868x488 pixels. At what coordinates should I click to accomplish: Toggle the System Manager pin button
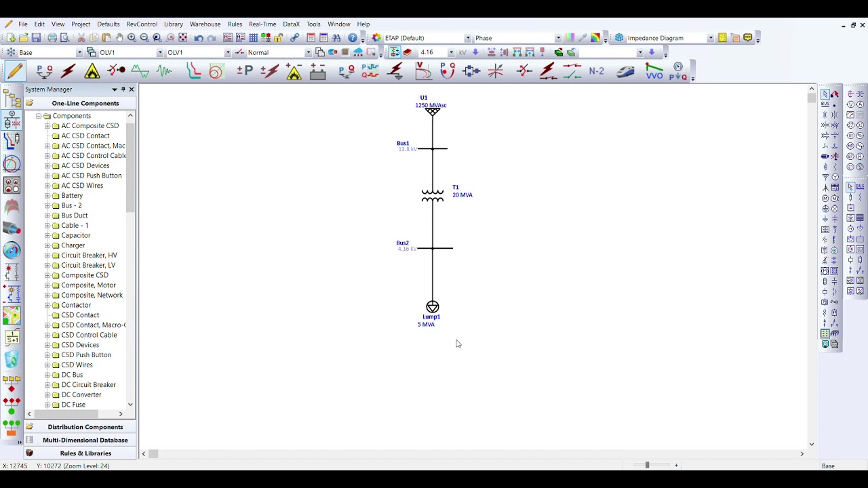pos(123,89)
